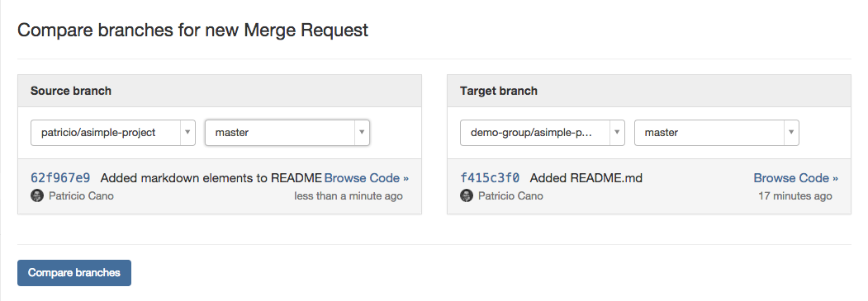The height and width of the screenshot is (301, 868).
Task: Open the target branch master dropdown
Action: pos(717,133)
